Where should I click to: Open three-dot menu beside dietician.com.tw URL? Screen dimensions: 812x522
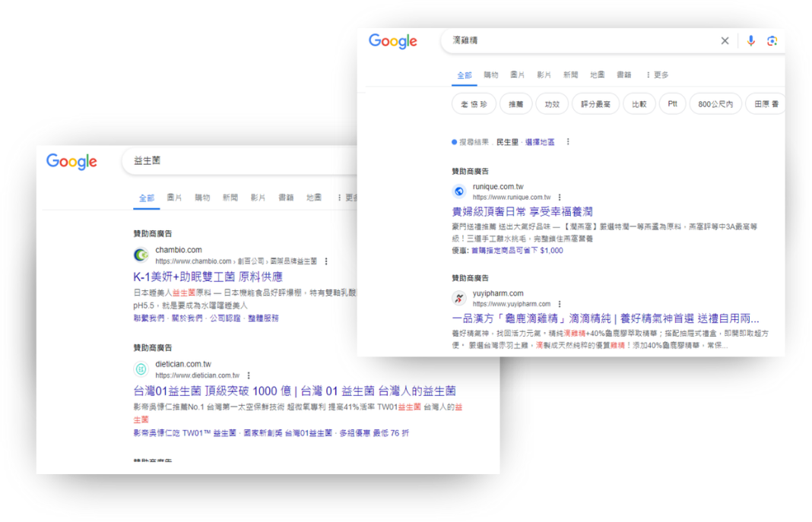click(x=249, y=375)
